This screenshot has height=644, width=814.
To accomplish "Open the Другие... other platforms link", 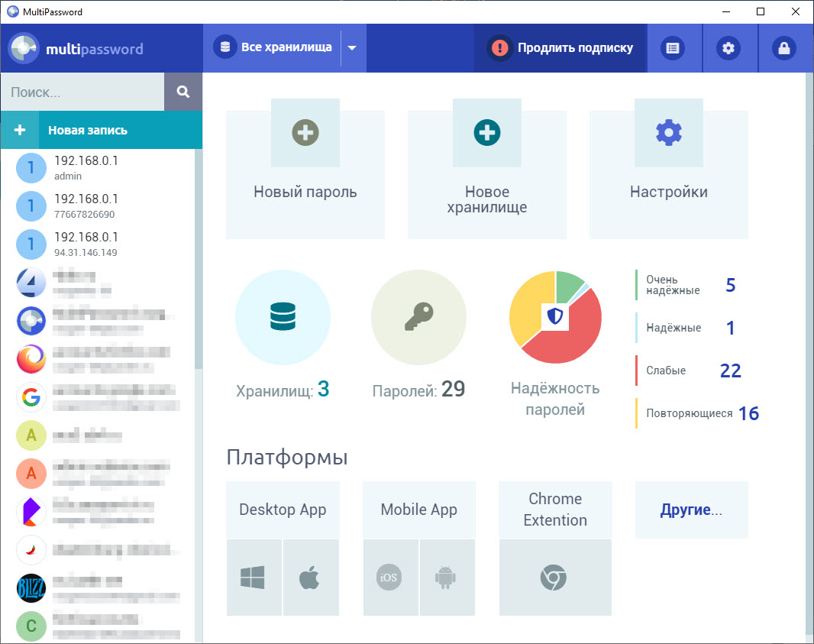I will point(691,510).
